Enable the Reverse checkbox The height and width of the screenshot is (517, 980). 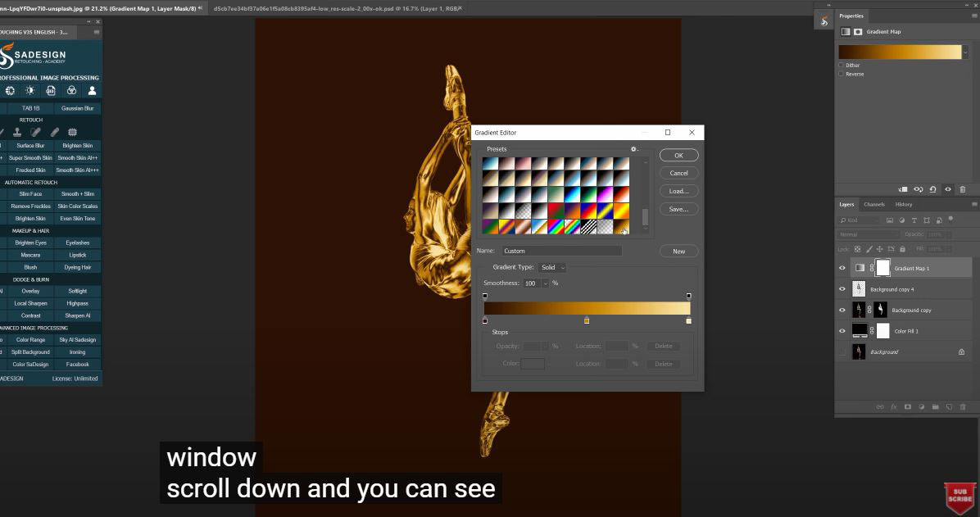[842, 74]
